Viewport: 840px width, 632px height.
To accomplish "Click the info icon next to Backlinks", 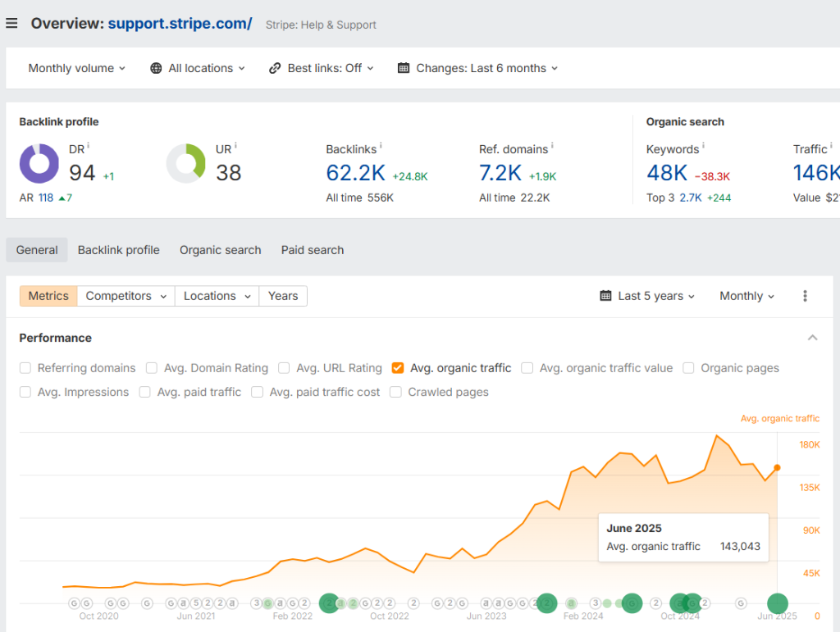I will tap(381, 147).
